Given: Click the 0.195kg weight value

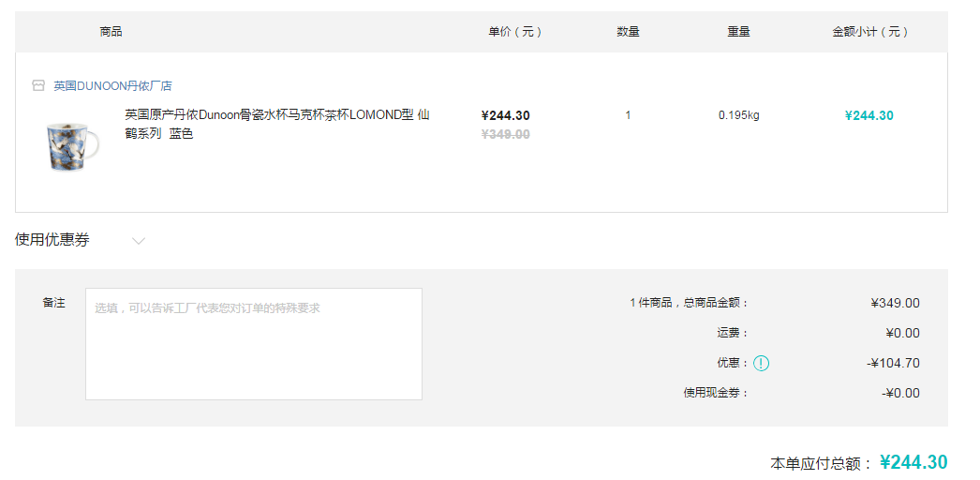Looking at the screenshot, I should click(x=739, y=115).
